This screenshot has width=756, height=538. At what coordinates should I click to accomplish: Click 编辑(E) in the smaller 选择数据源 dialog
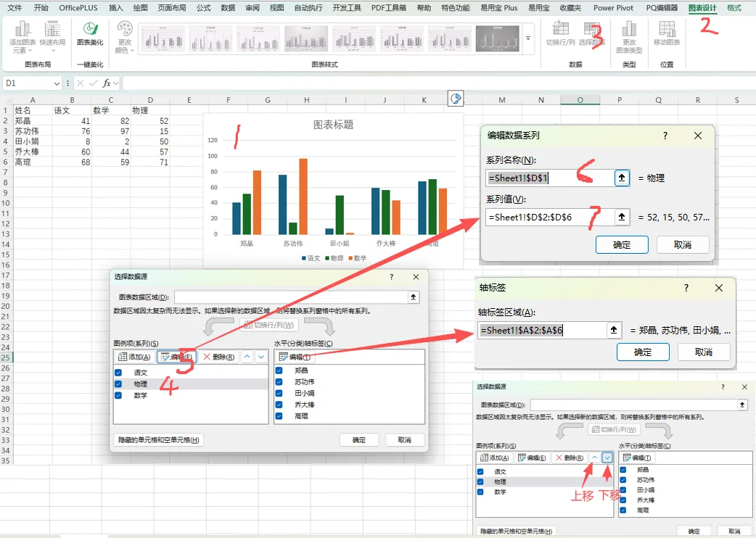coord(532,458)
